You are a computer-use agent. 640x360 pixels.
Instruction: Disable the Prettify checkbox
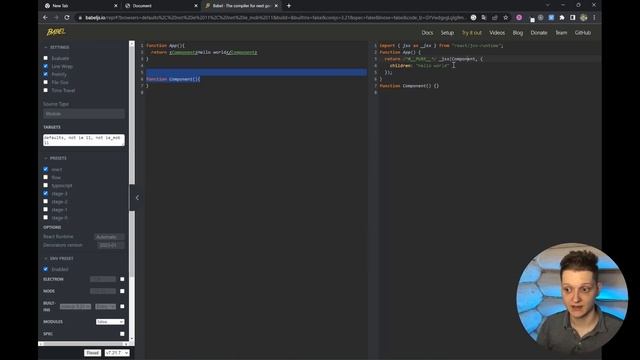click(x=45, y=74)
